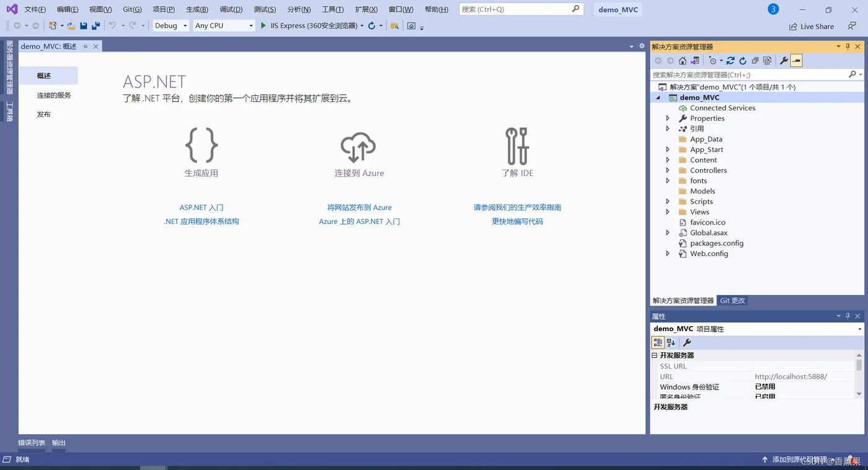Save the current file with the Save icon

pyautogui.click(x=84, y=25)
